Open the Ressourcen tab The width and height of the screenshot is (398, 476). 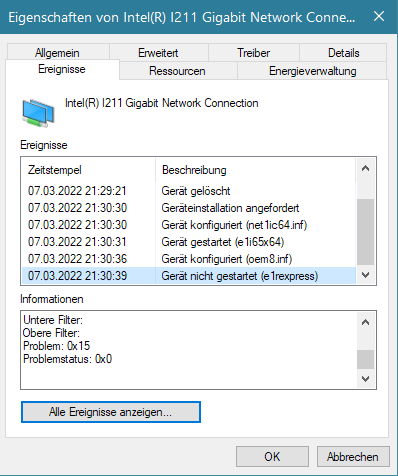point(178,71)
